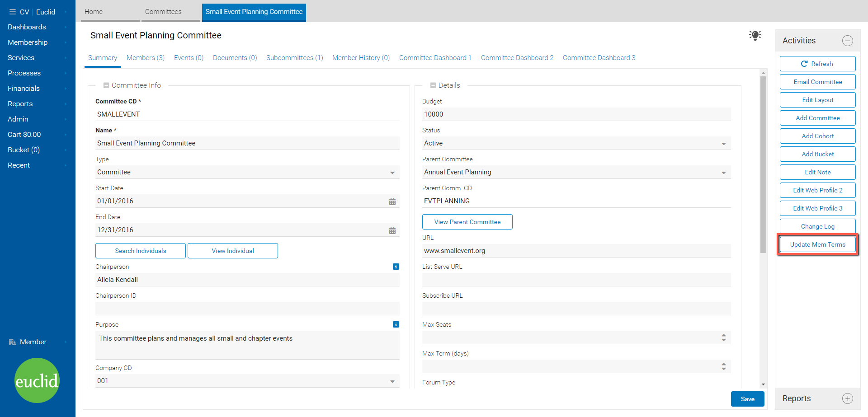Show Purpose field info icon
The image size is (868, 417).
click(396, 324)
